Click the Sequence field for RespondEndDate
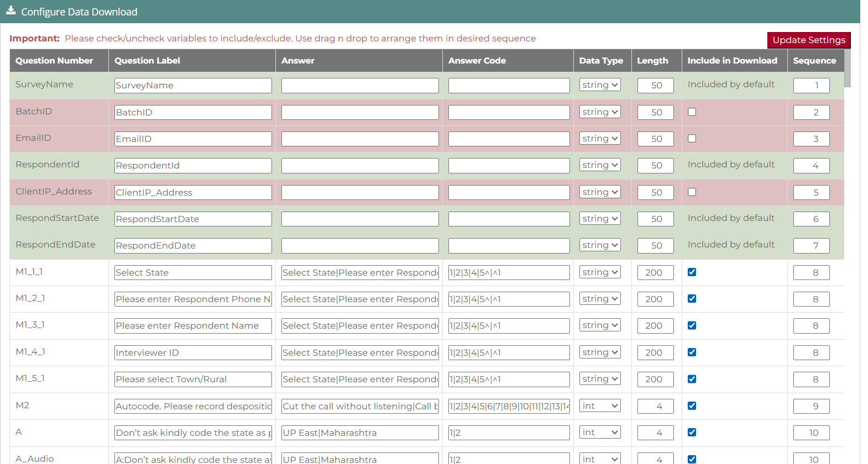The height and width of the screenshot is (464, 868). [x=812, y=245]
